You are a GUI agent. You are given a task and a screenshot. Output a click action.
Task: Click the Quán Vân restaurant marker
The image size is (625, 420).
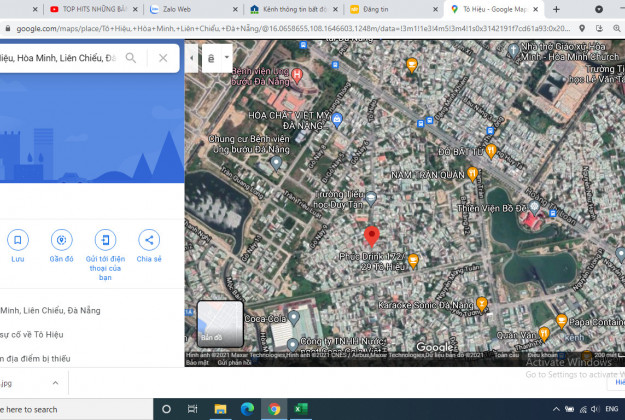point(544,334)
